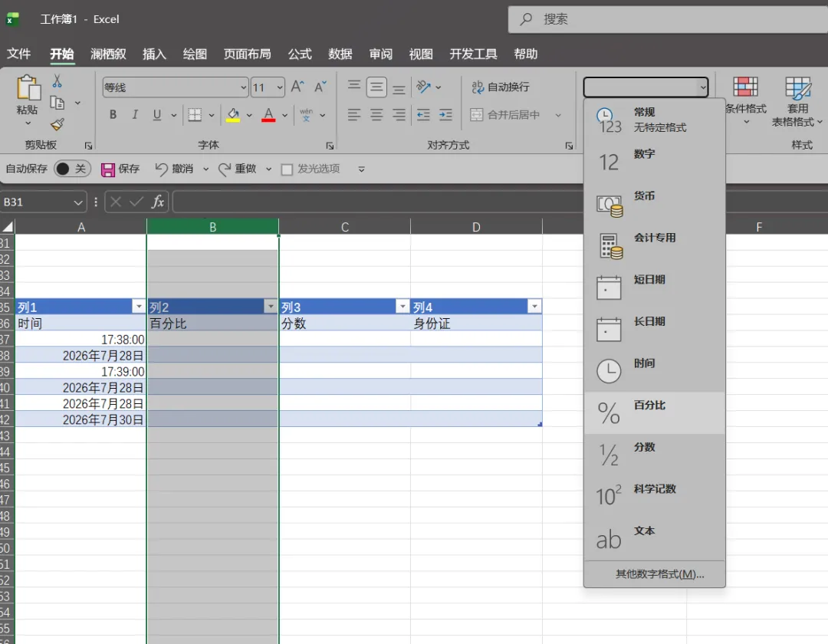Image resolution: width=828 pixels, height=644 pixels.
Task: Increase font size with larger A
Action: (297, 87)
